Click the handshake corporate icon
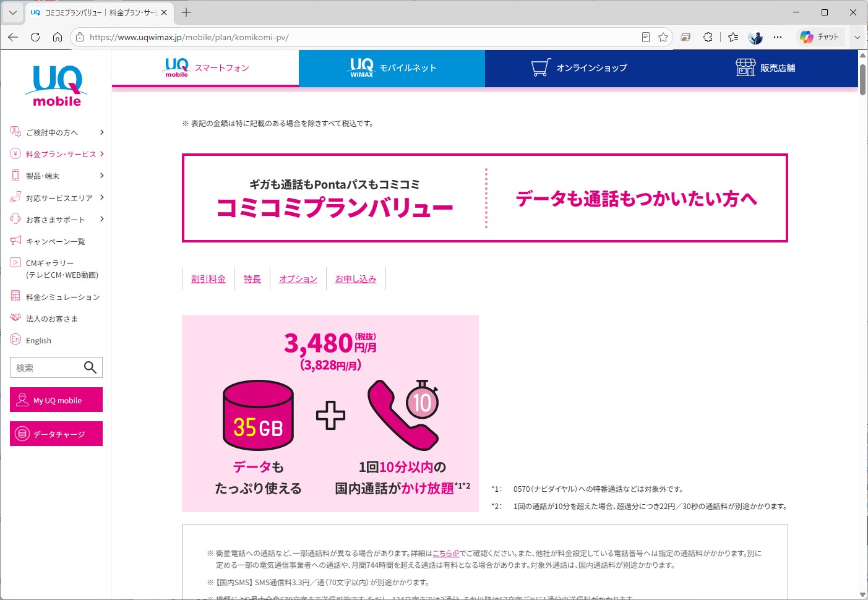 coord(15,318)
